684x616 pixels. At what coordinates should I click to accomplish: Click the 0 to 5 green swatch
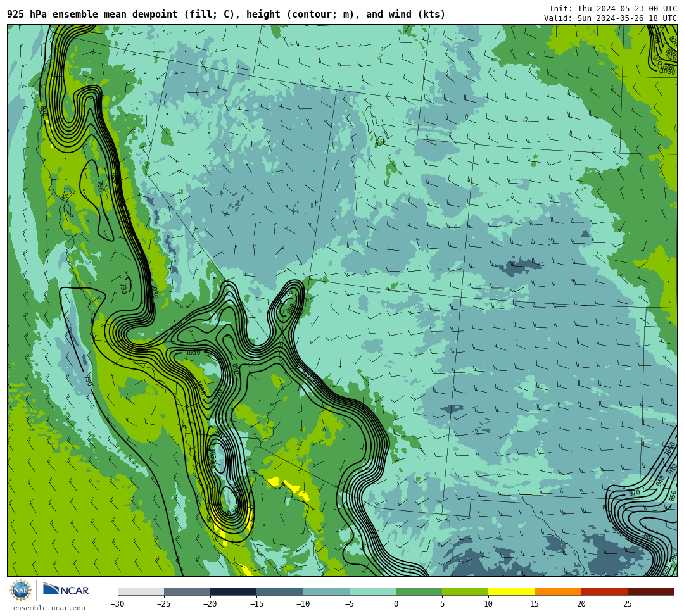click(419, 591)
